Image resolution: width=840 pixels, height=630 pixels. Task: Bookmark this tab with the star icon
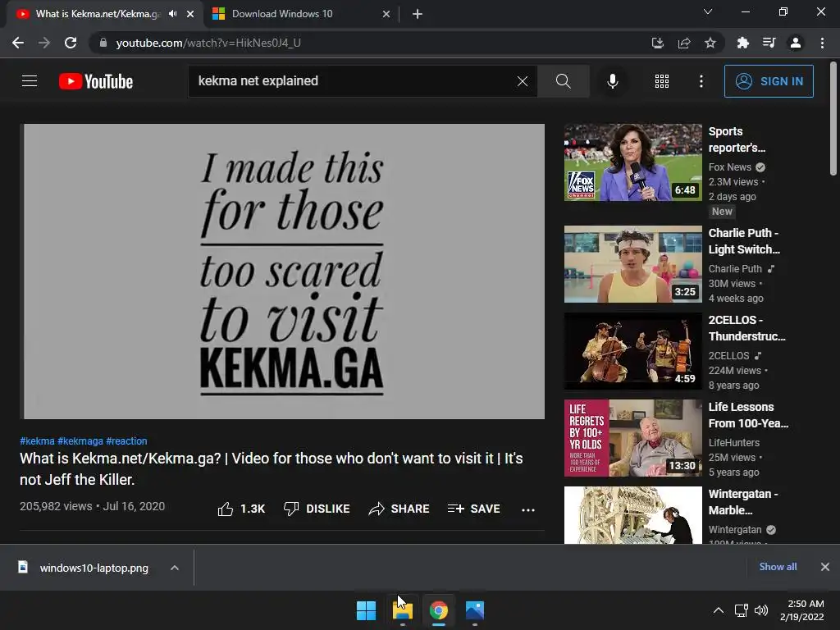tap(710, 43)
